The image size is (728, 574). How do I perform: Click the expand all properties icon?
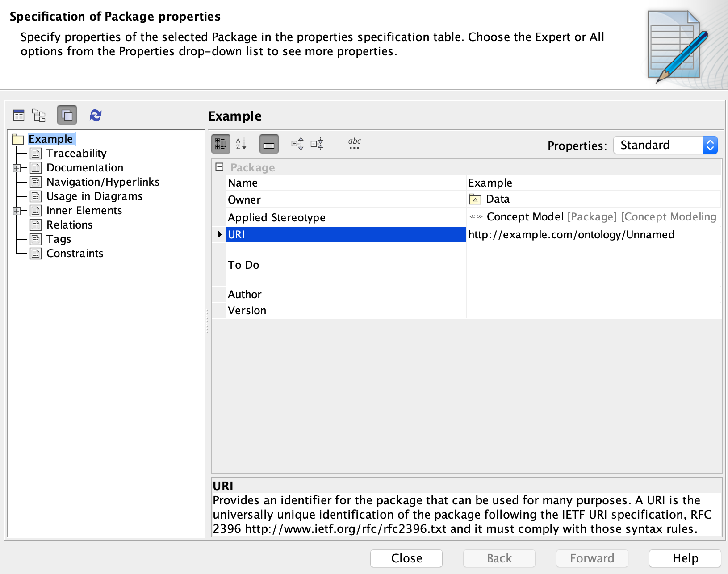point(297,144)
